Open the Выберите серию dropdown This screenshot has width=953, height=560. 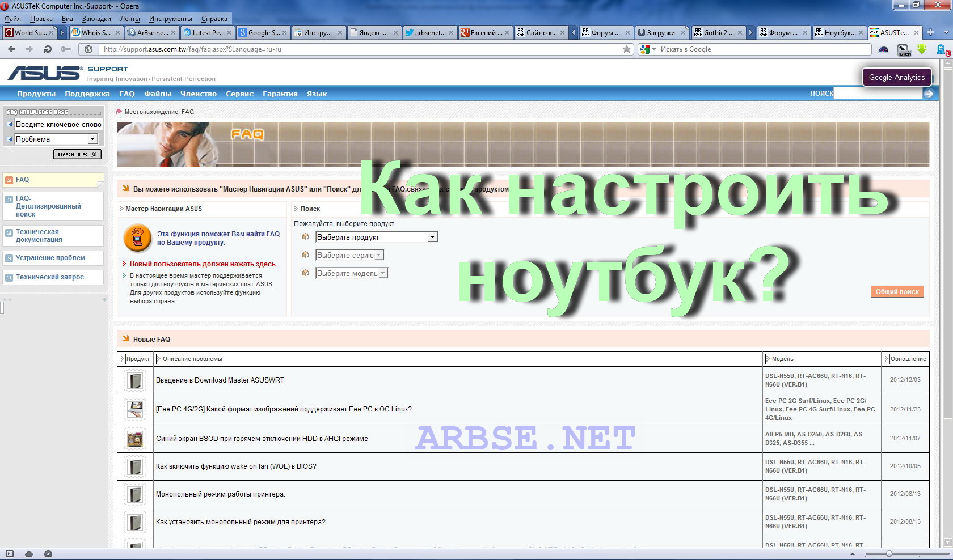tap(349, 255)
